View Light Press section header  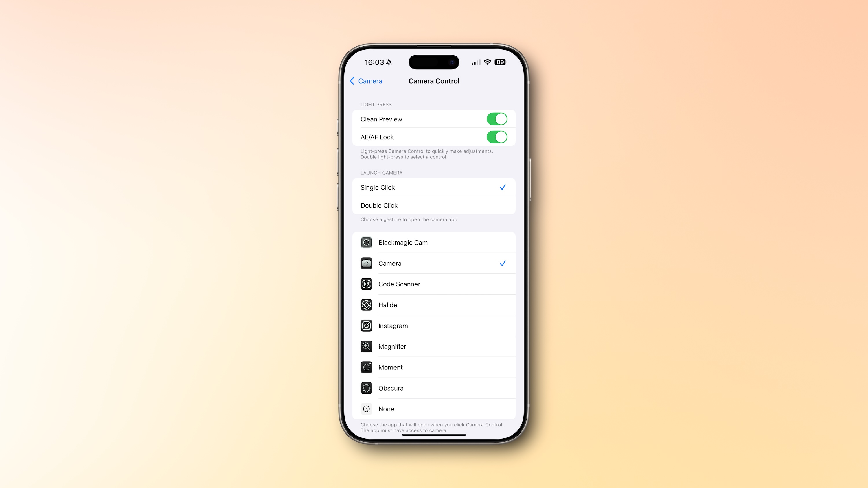click(x=376, y=104)
